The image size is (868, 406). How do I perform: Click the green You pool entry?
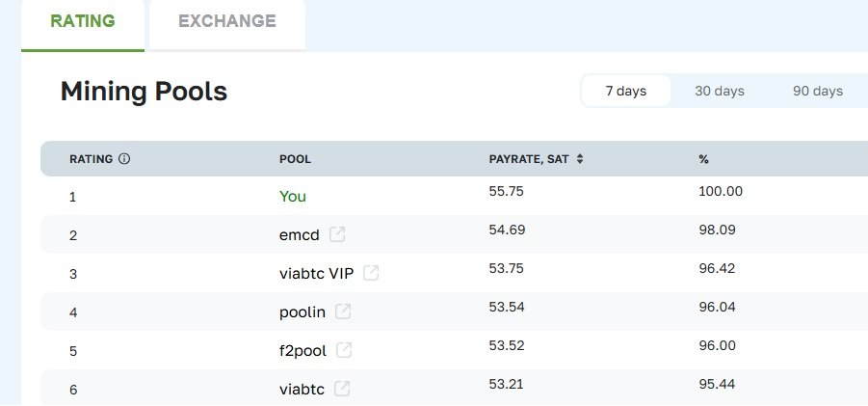click(293, 197)
